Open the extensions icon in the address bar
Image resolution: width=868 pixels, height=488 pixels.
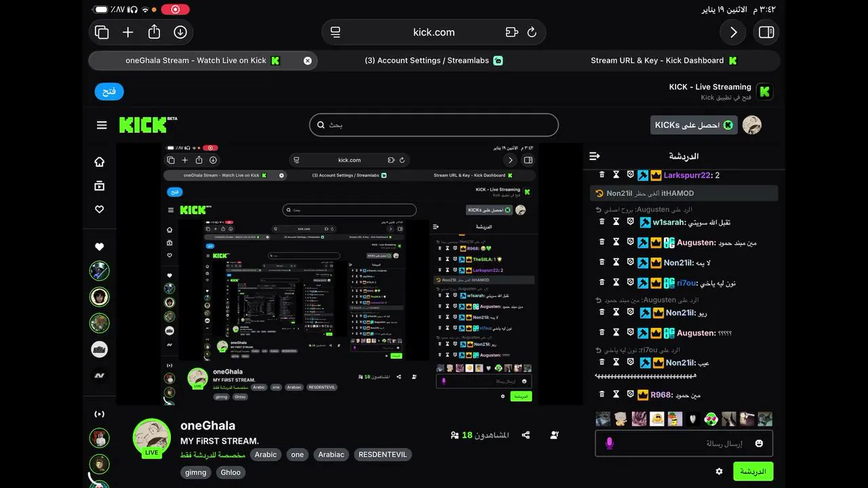click(x=512, y=32)
